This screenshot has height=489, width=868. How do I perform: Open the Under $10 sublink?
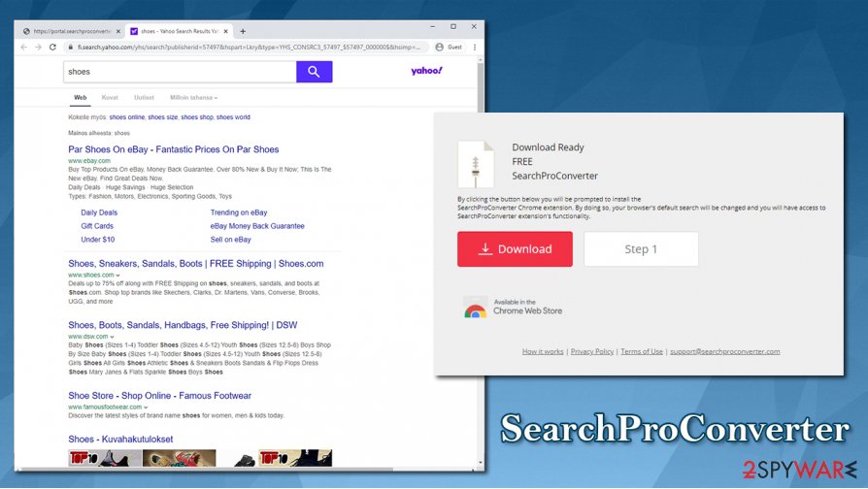[97, 240]
